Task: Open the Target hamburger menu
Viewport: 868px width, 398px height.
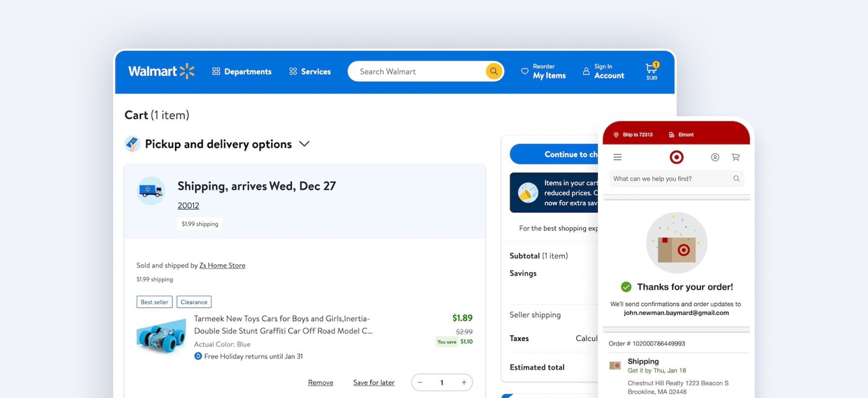Action: (x=617, y=157)
